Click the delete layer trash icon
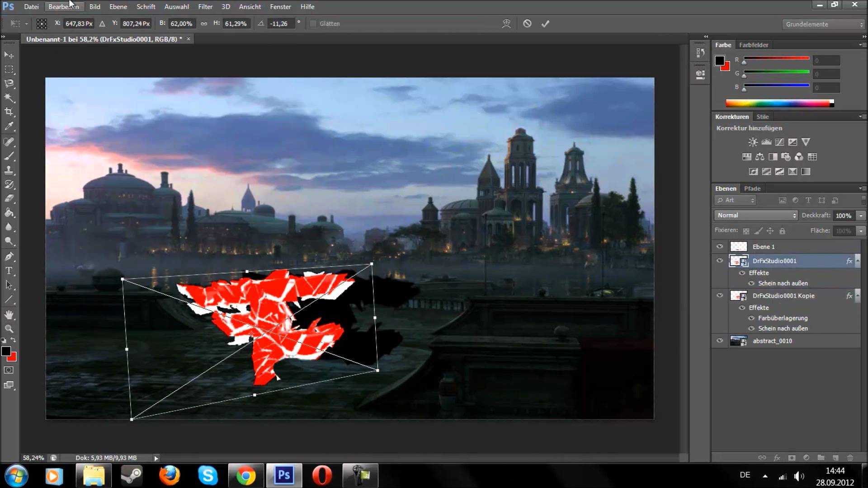Image resolution: width=868 pixels, height=488 pixels. (x=850, y=458)
